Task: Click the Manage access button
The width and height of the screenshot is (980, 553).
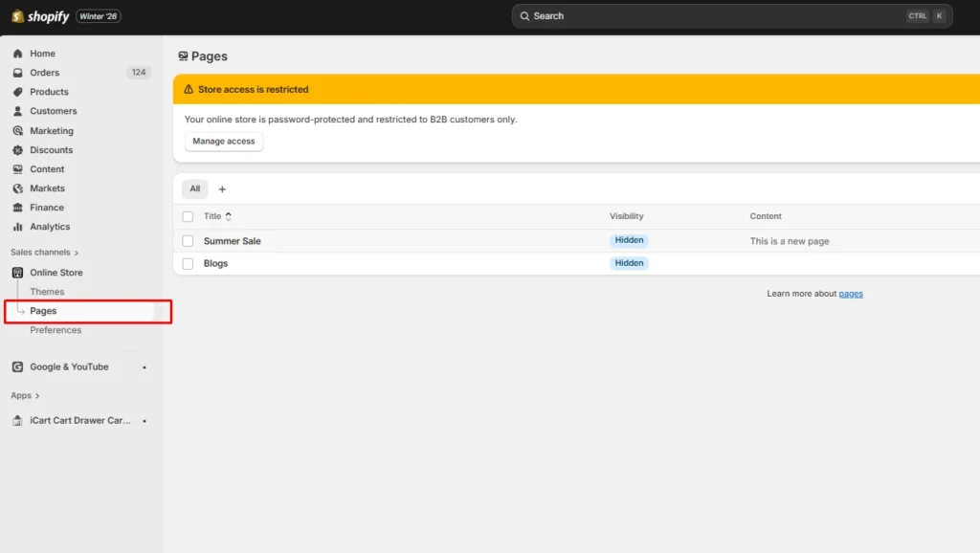Action: (223, 141)
